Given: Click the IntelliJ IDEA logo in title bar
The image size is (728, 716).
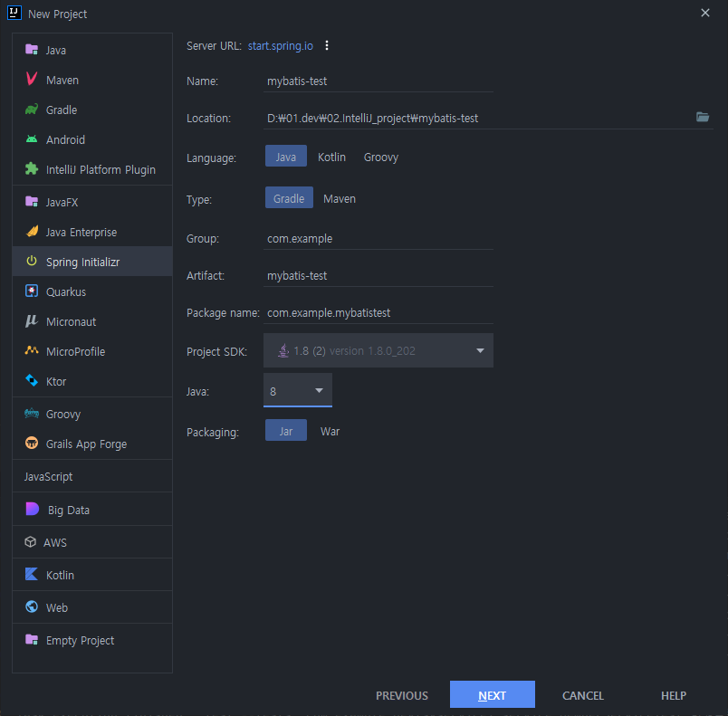Looking at the screenshot, I should (x=14, y=13).
